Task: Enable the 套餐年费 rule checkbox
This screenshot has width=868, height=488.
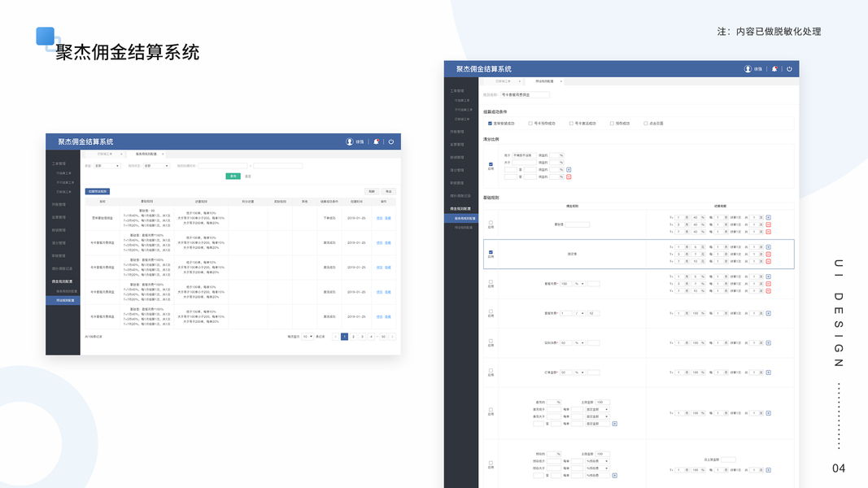Action: point(491,312)
